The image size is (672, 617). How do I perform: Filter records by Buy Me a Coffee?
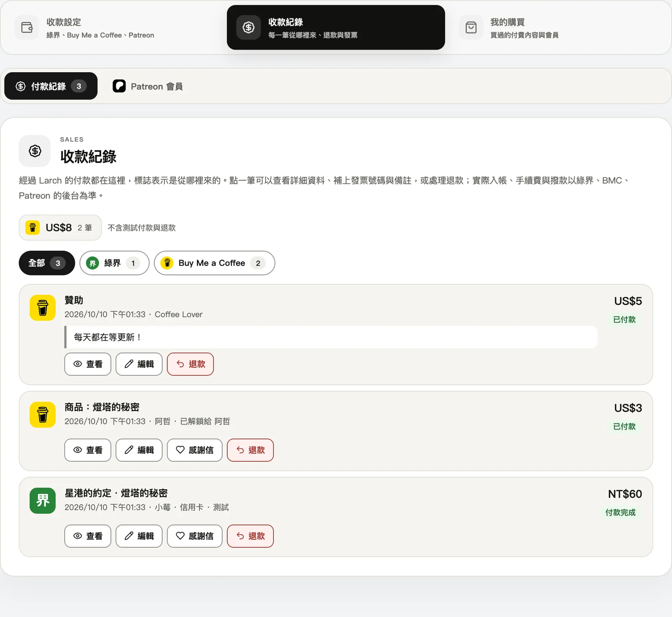[214, 263]
